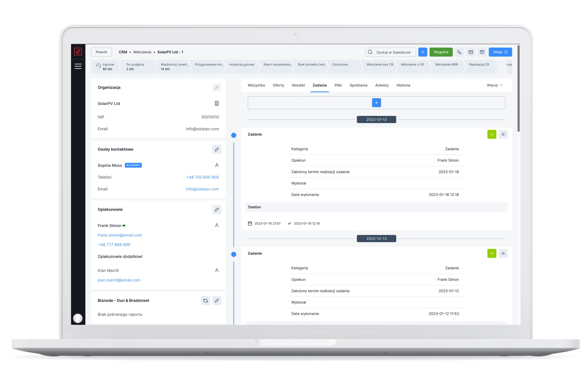
Task: Switch to the Oferty tab
Action: click(x=278, y=85)
